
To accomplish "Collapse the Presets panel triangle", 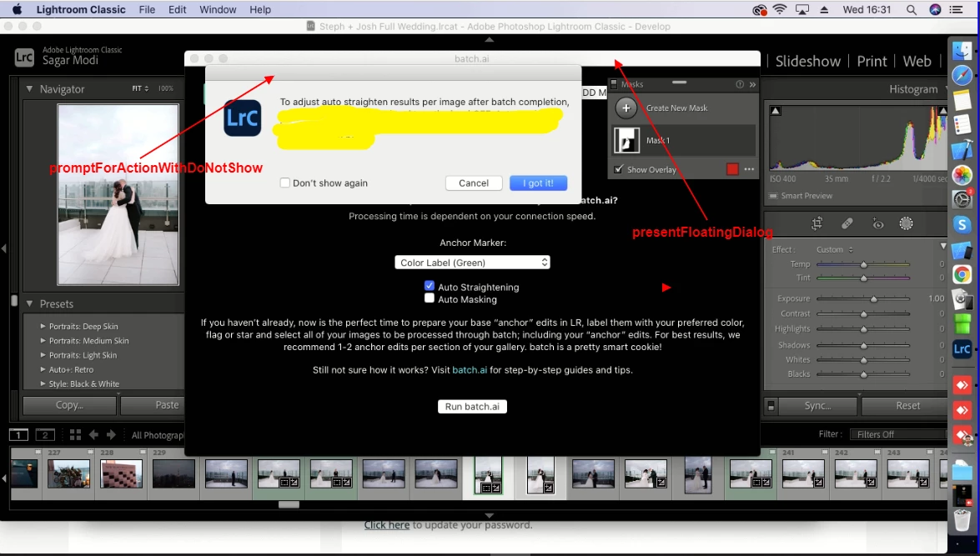I will (x=29, y=303).
